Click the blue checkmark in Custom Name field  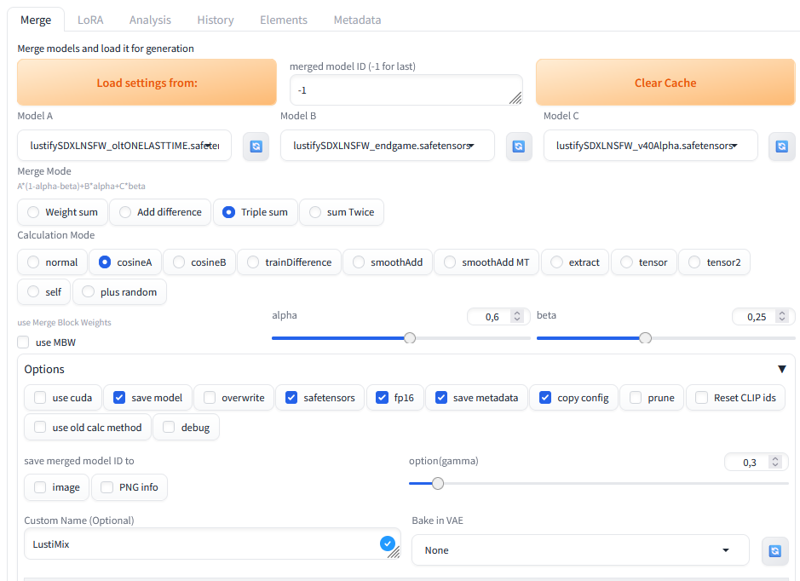[x=388, y=544]
